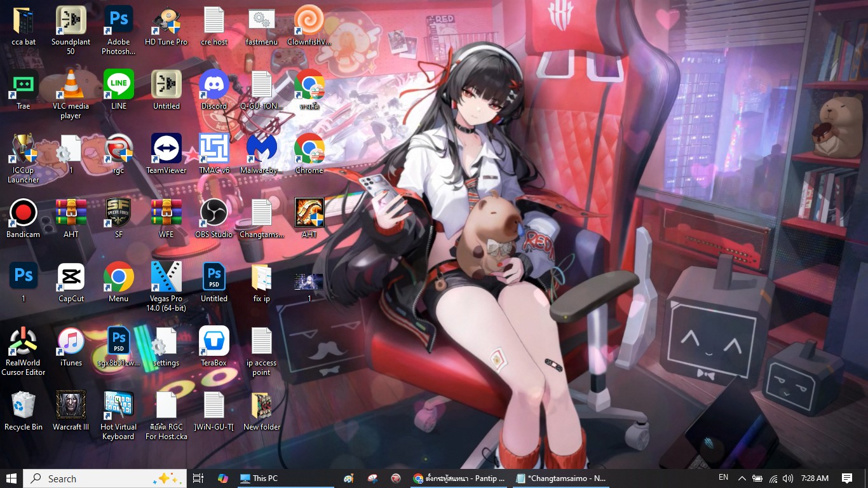Viewport: 868px width, 488px height.
Task: Open Clownfish voice changer shortcut
Action: tap(309, 26)
